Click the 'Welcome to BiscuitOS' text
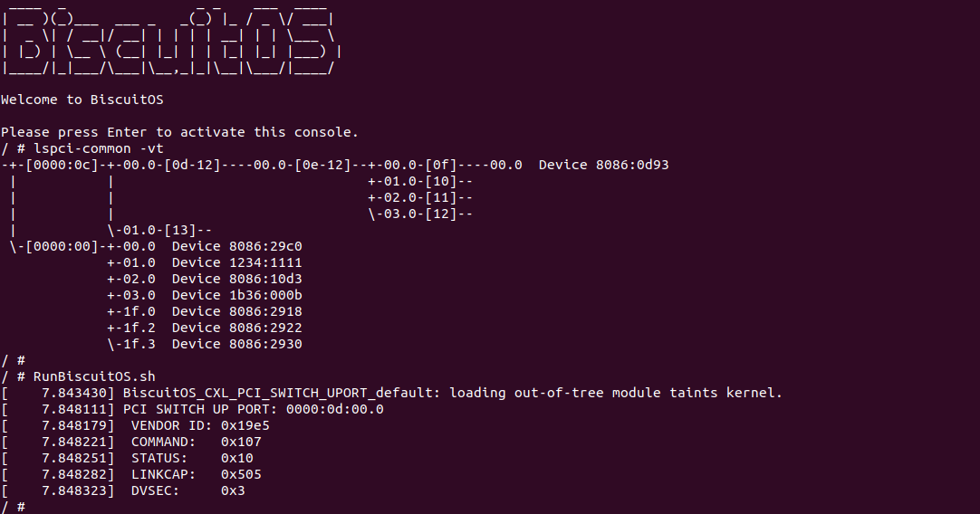 (82, 100)
